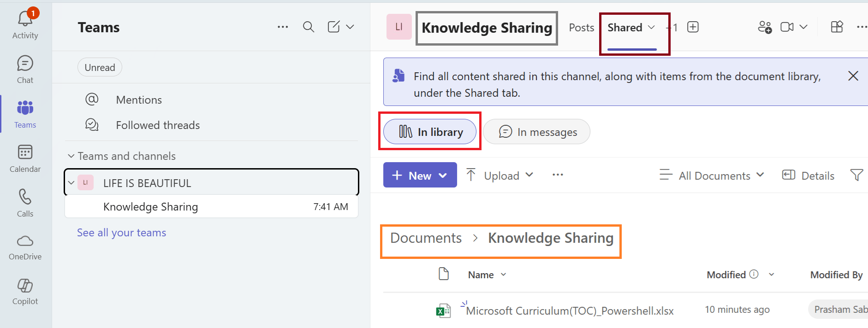Switch to the Posts tab
This screenshot has height=328, width=868.
[x=581, y=28]
